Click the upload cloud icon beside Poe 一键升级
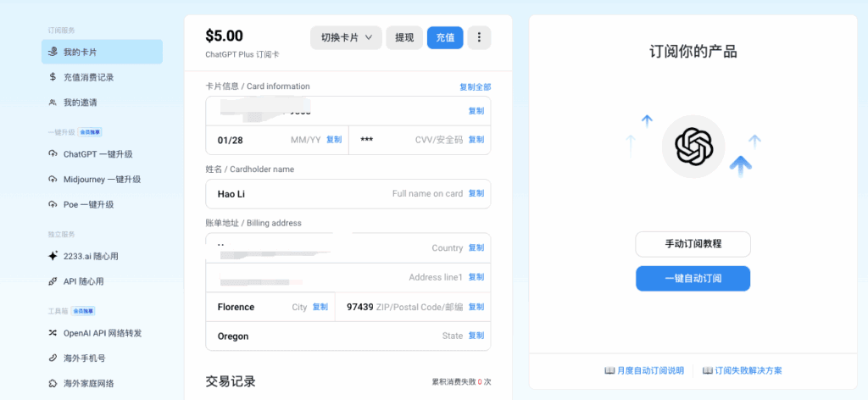This screenshot has width=868, height=400. [x=53, y=205]
